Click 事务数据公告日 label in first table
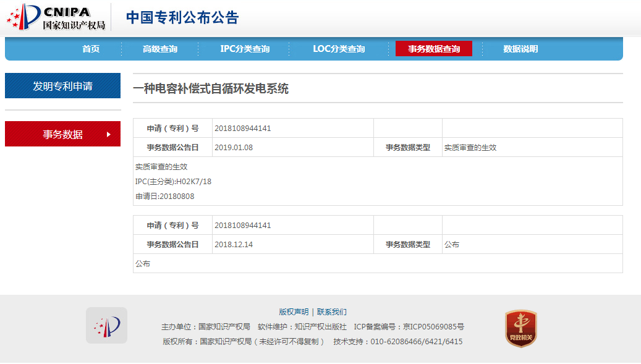 (172, 148)
